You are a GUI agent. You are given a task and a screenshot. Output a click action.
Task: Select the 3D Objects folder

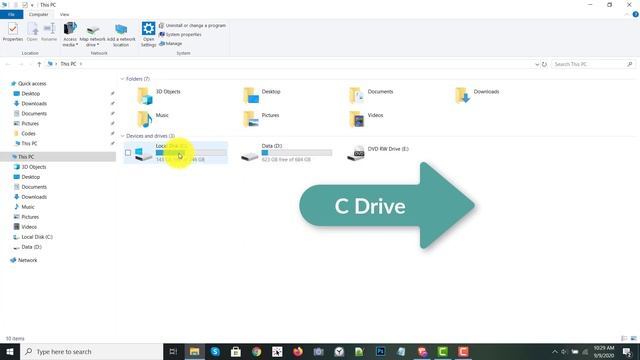(x=159, y=96)
